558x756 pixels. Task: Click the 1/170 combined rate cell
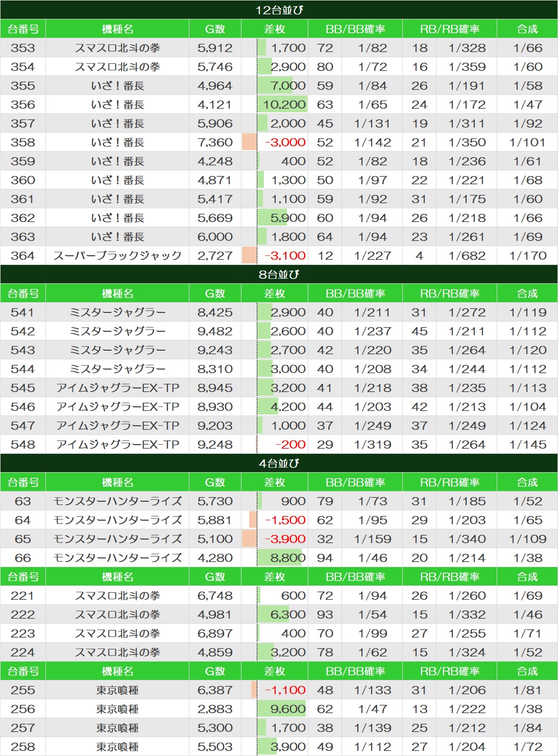click(528, 256)
